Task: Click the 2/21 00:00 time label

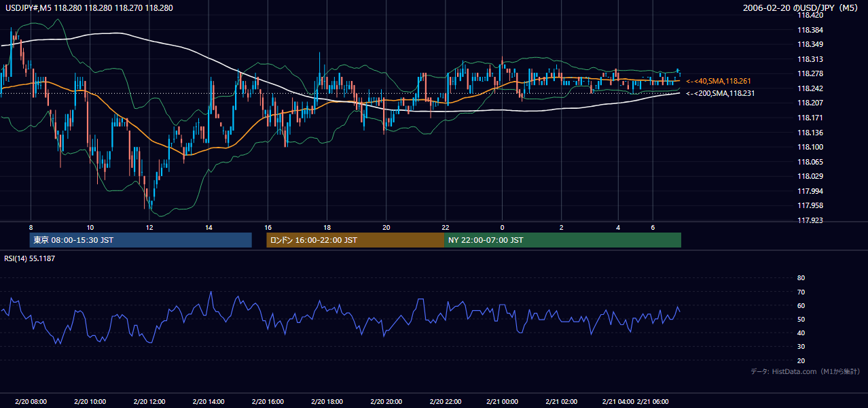Action: [503, 401]
